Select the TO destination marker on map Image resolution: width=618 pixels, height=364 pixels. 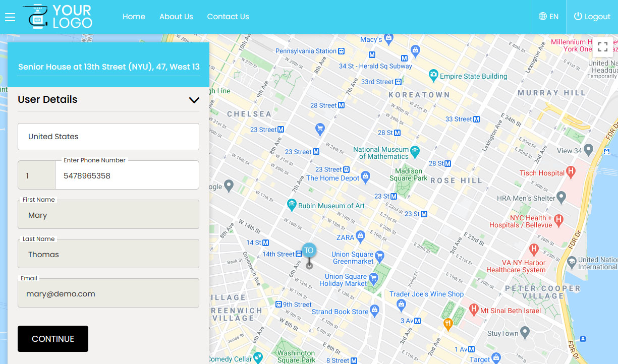click(x=309, y=251)
